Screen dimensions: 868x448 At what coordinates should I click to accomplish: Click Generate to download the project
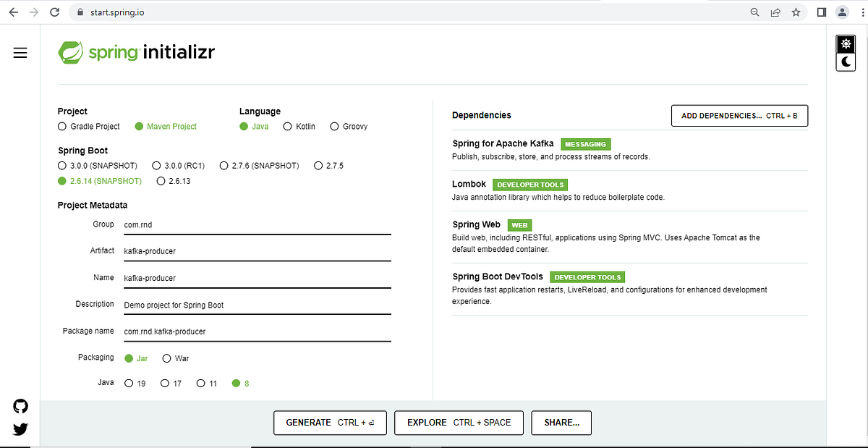[x=330, y=423]
